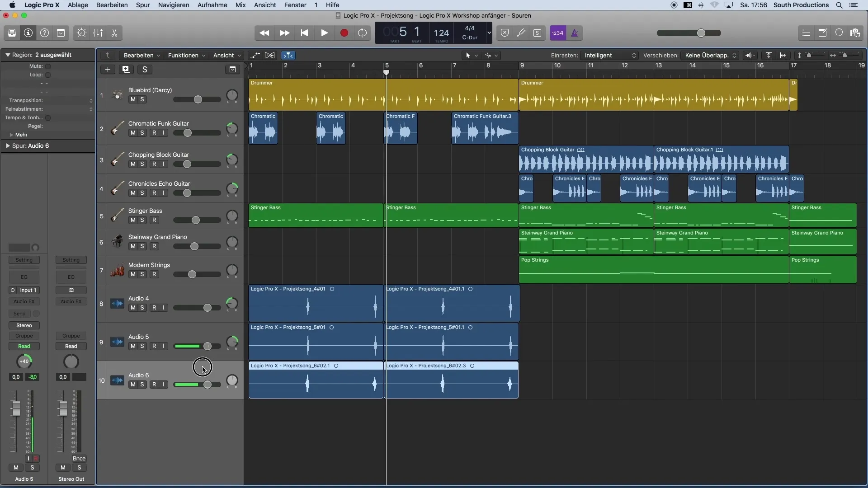
Task: Click the Rewind to beginning icon
Action: tap(304, 33)
